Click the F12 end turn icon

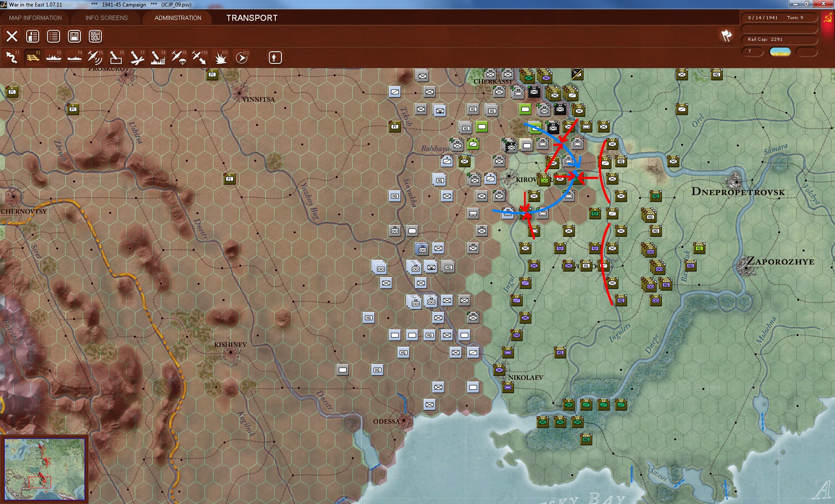click(x=242, y=57)
